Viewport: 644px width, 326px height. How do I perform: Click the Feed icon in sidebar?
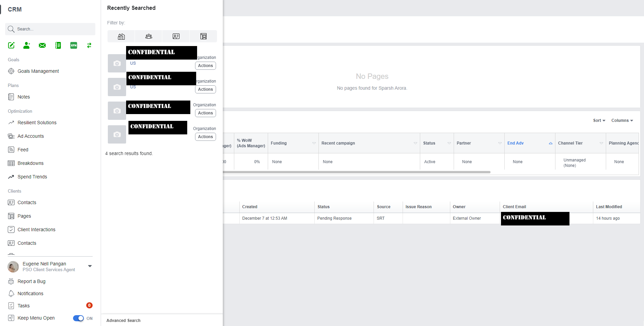pos(11,150)
